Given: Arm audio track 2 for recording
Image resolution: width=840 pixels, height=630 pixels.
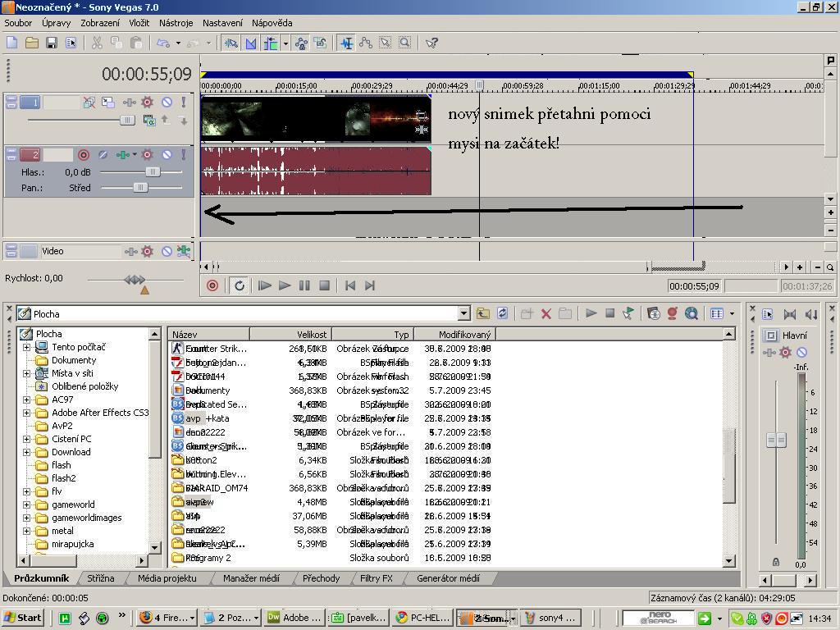Looking at the screenshot, I should [83, 154].
